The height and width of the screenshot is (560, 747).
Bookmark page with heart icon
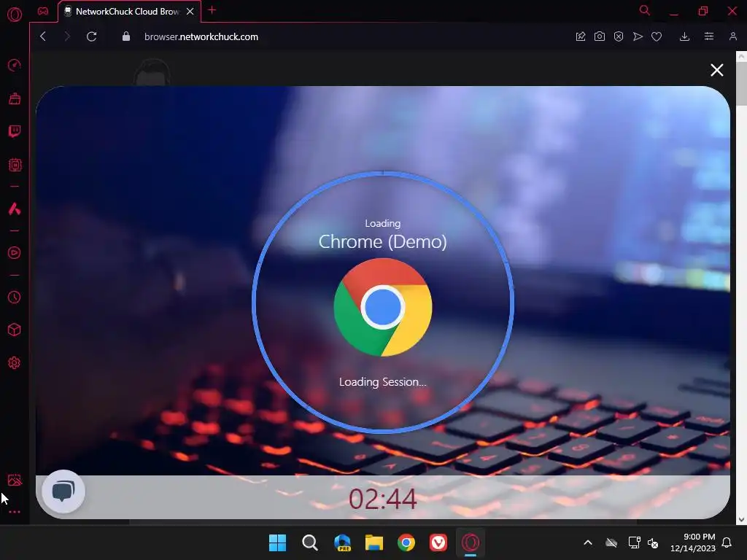[657, 36]
